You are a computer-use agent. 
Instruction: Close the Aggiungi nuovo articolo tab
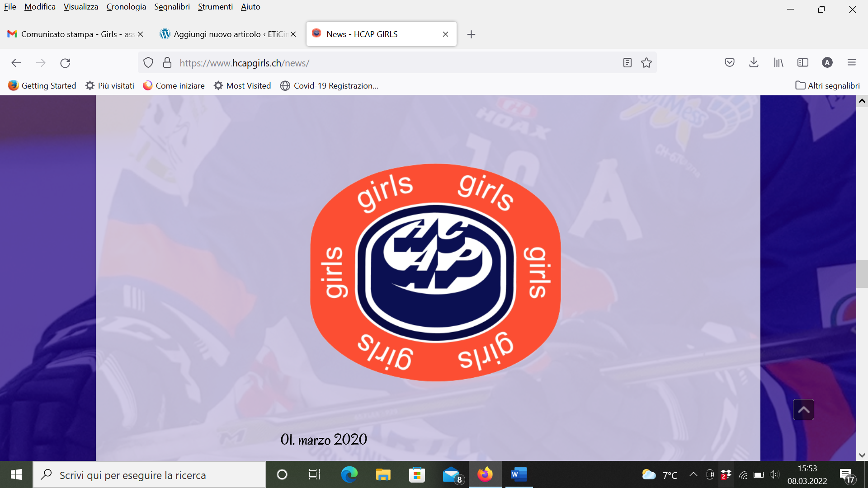coord(293,34)
